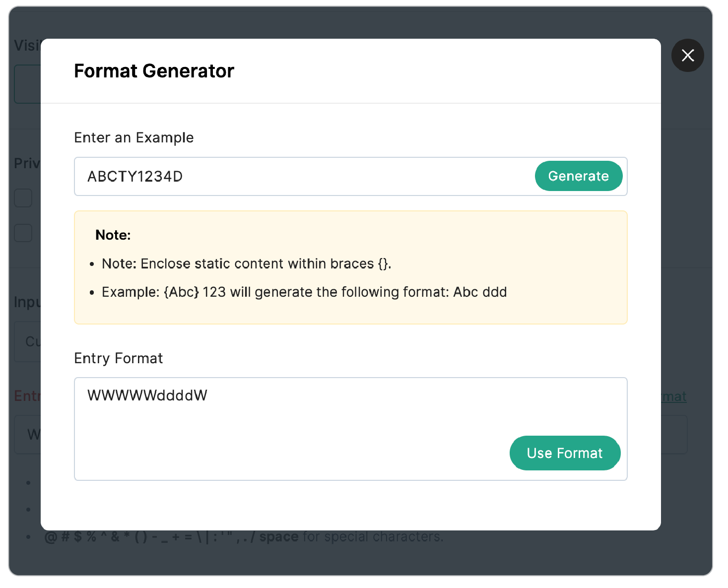Click the Format Generator heading
This screenshot has height=588, width=728.
click(x=154, y=70)
